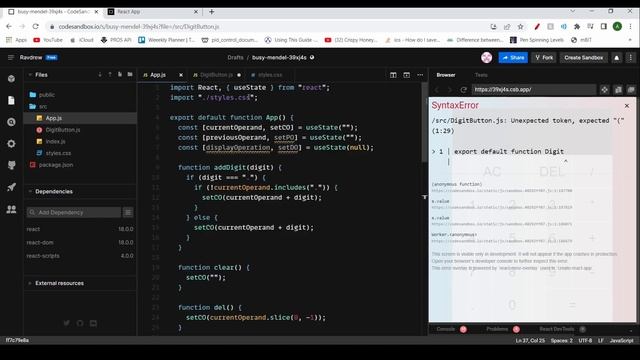Image resolution: width=640 pixels, height=360 pixels.
Task: Click the preview URL address field
Action: click(533, 89)
